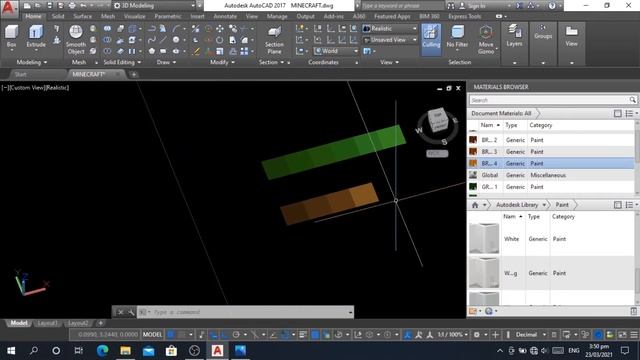Screen dimensions: 640x360
Task: Select the Global material row
Action: click(551, 175)
